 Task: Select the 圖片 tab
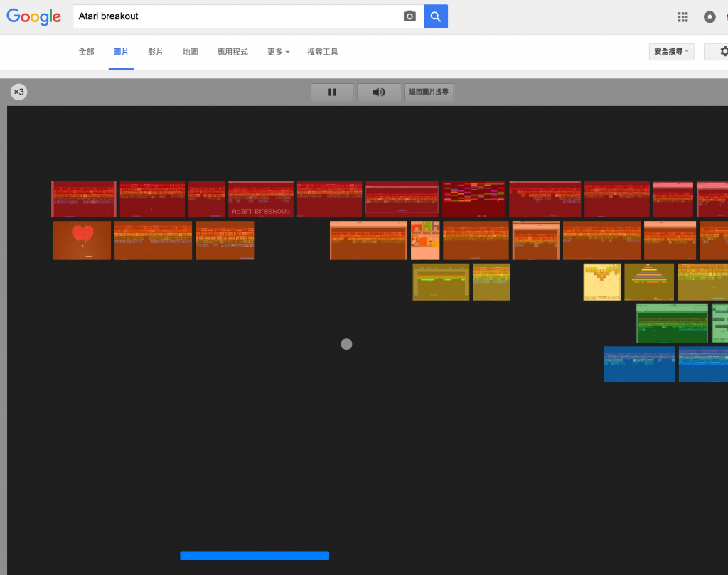coord(121,52)
